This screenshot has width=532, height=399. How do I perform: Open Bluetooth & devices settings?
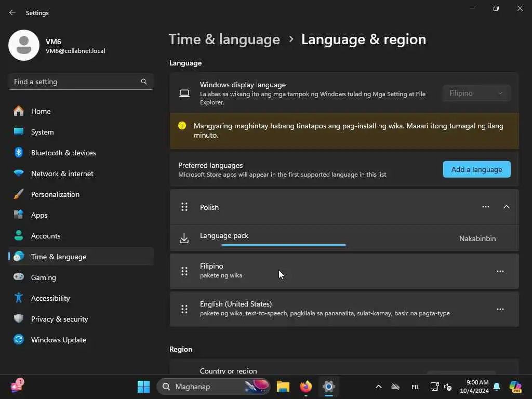81,152
